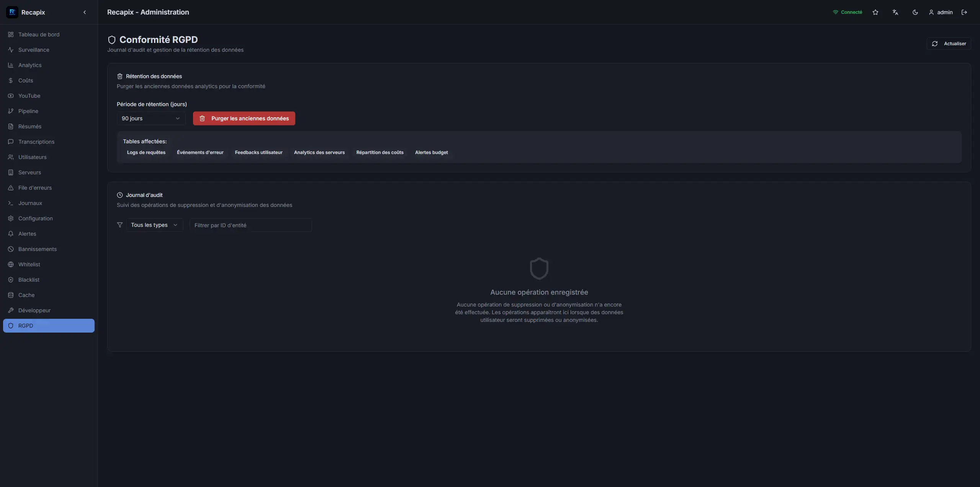Click the Recapix logo icon

[x=12, y=12]
